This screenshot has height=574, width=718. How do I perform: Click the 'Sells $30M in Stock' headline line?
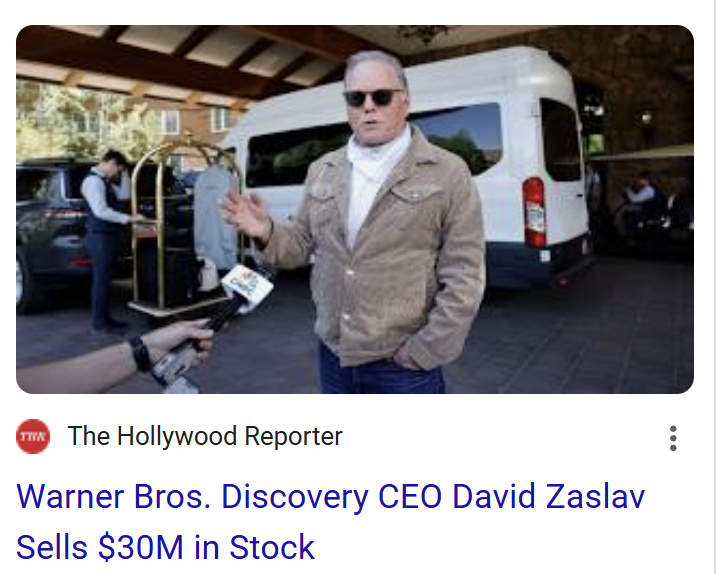[x=165, y=547]
